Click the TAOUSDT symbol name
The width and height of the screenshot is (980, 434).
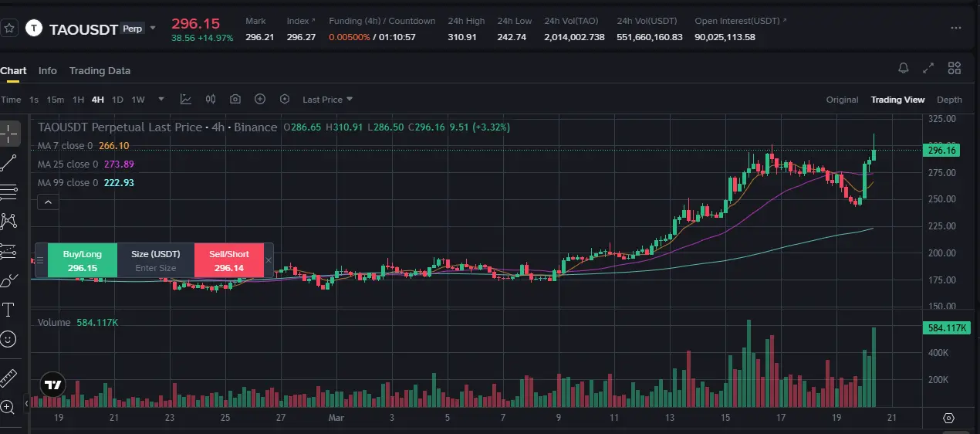[83, 29]
